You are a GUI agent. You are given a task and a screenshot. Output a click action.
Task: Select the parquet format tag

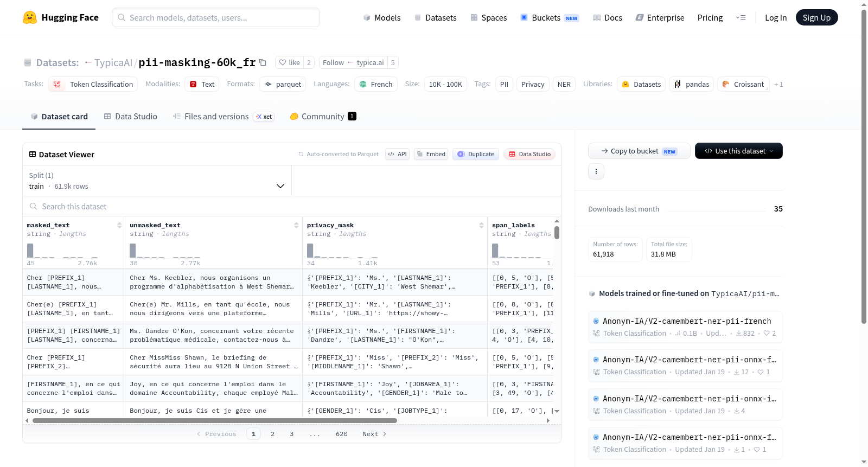[x=283, y=84]
